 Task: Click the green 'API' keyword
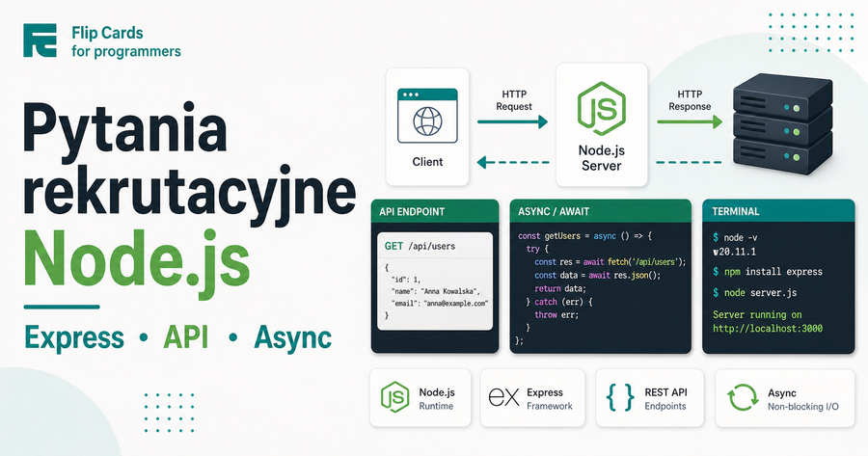pyautogui.click(x=186, y=336)
